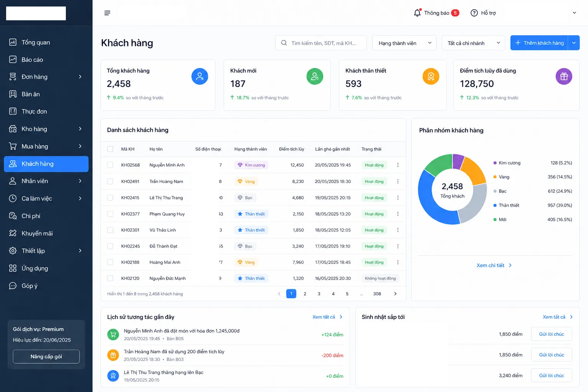Click the hamburger menu icon
588x392 pixels.
tap(107, 13)
